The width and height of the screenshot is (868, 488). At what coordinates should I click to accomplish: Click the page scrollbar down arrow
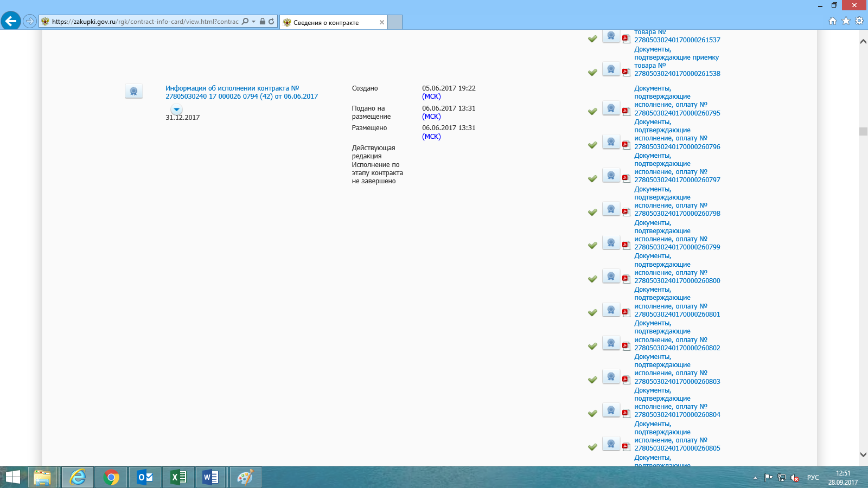863,454
